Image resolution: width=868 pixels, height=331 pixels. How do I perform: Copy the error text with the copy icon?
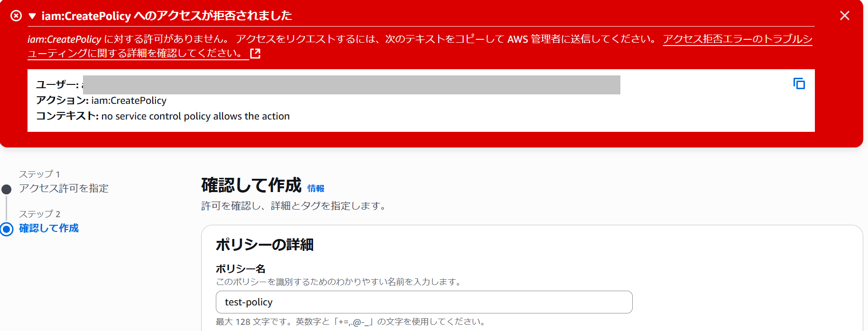[799, 84]
